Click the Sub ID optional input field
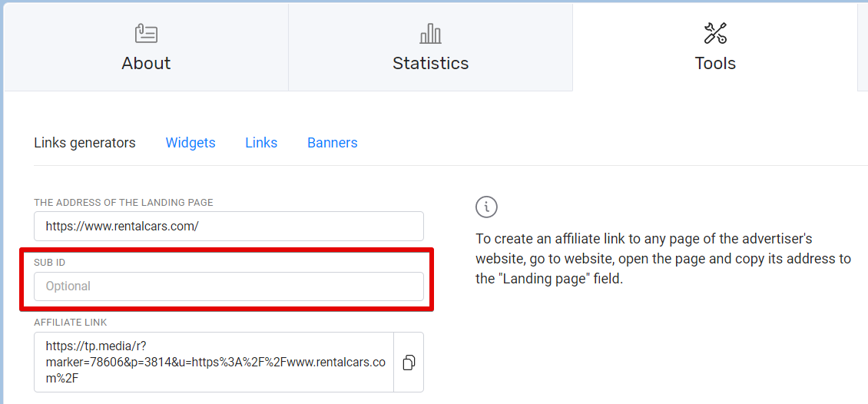The width and height of the screenshot is (868, 404). (x=229, y=286)
